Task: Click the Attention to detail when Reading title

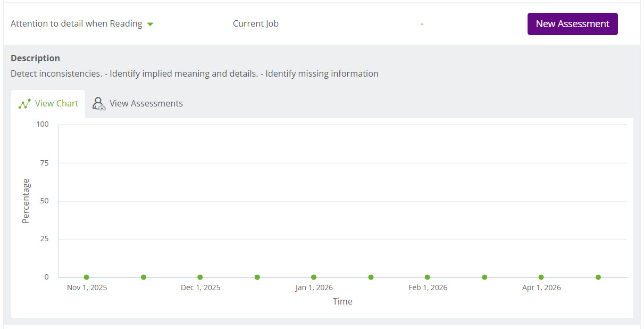Action: [76, 24]
